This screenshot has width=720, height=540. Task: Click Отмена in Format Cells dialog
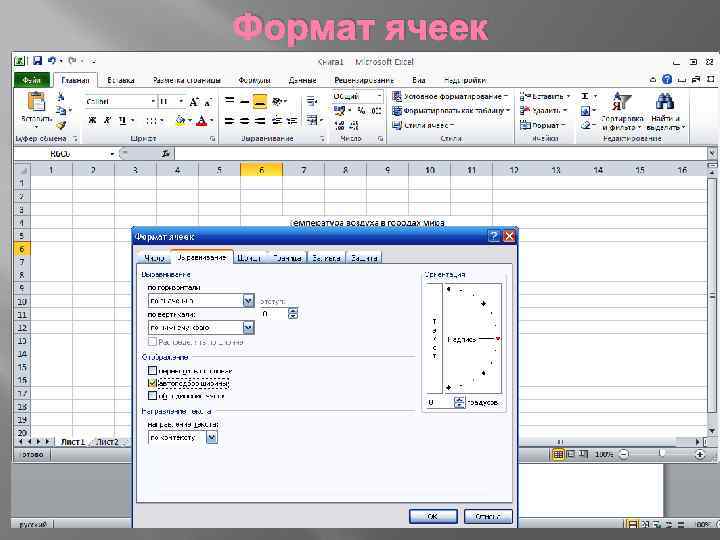[488, 517]
